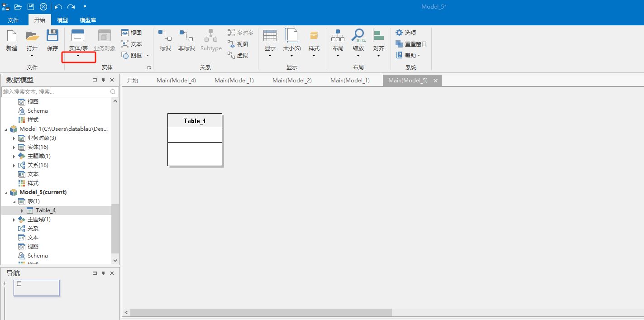Image resolution: width=644 pixels, height=320 pixels.
Task: Click the save disk icon in quick access bar
Action: click(x=31, y=7)
